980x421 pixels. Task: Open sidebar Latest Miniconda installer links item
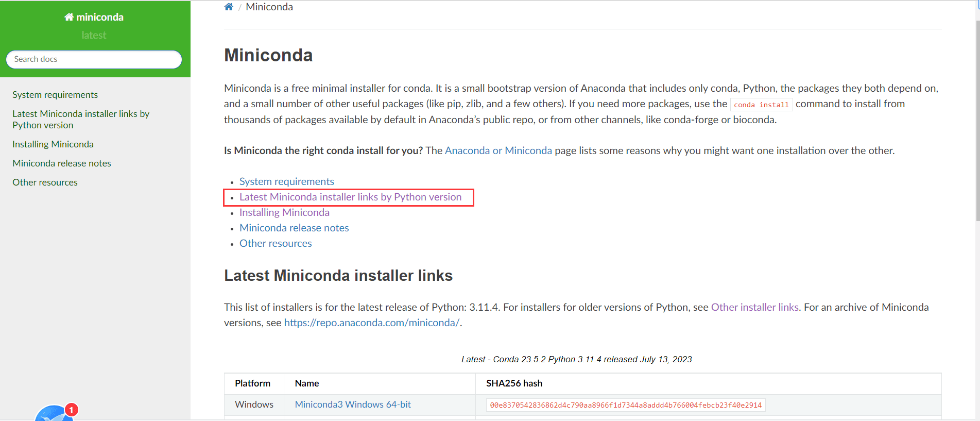[81, 120]
